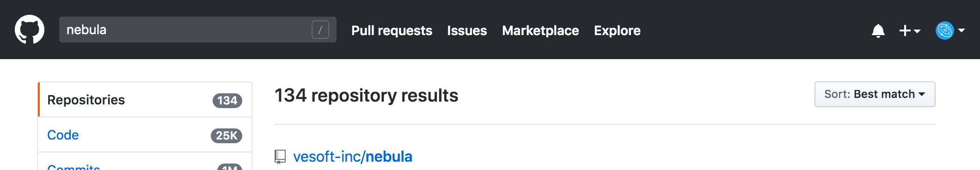The image size is (980, 170).
Task: Open Pull requests in the header
Action: coord(392,30)
